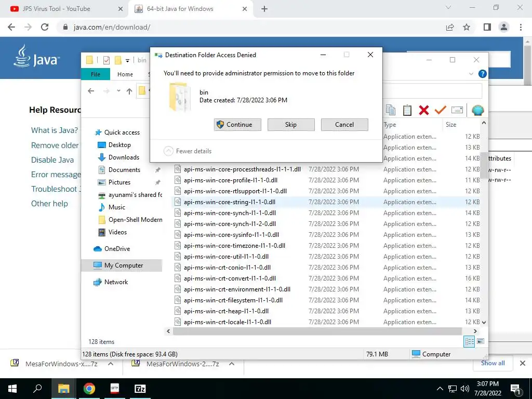Click the rename icon in Explorer toolbar
This screenshot has height=399, width=532.
tap(457, 110)
